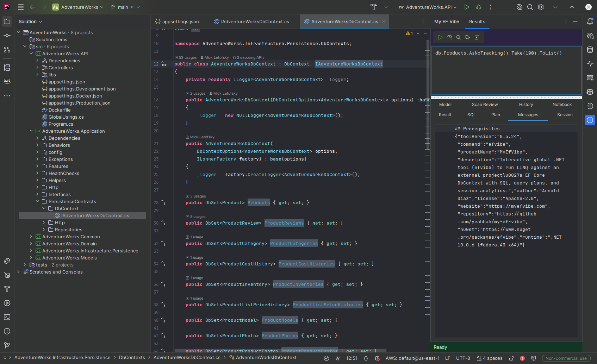Viewport: 597px width, 364px height.
Task: Show more tool windows ellipsis
Action: coord(7,96)
